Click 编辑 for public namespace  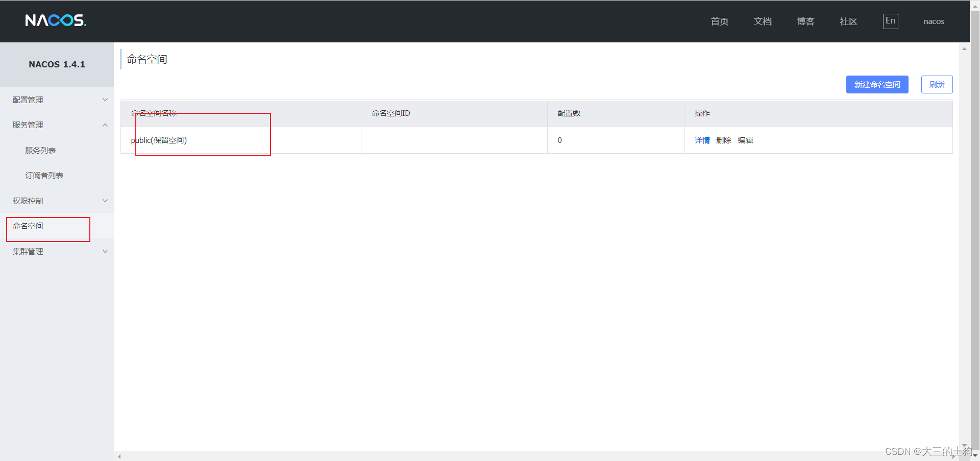(745, 140)
